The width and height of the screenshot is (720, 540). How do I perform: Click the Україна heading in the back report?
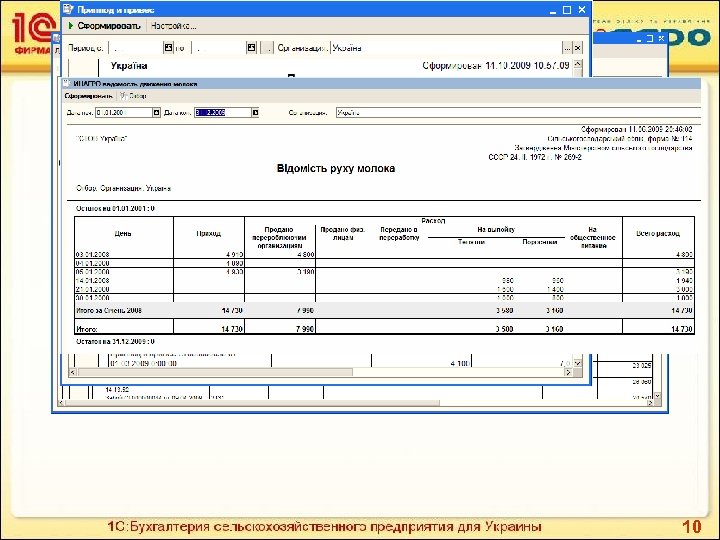(x=129, y=66)
